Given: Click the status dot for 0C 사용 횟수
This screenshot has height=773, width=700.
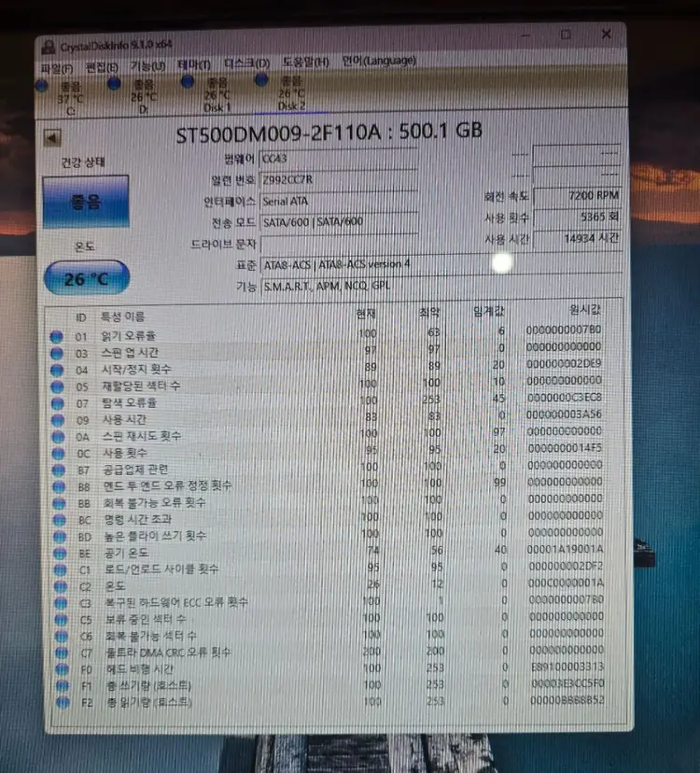Looking at the screenshot, I should pyautogui.click(x=58, y=454).
